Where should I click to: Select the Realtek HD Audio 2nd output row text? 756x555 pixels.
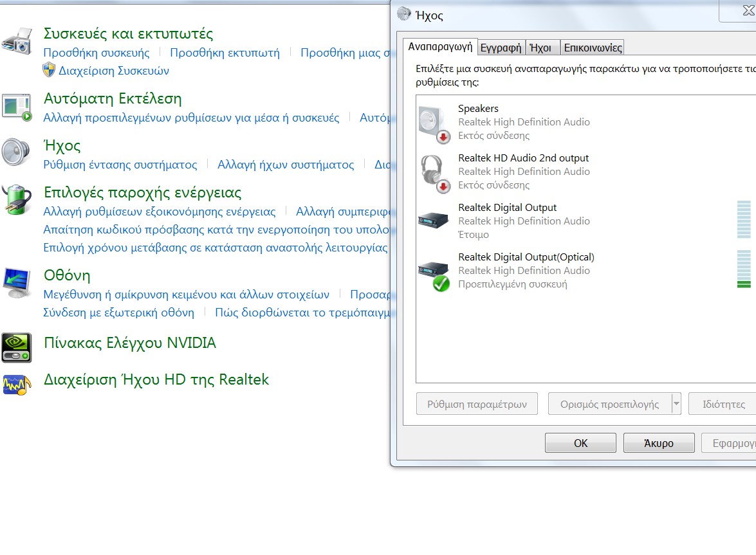tap(524, 158)
